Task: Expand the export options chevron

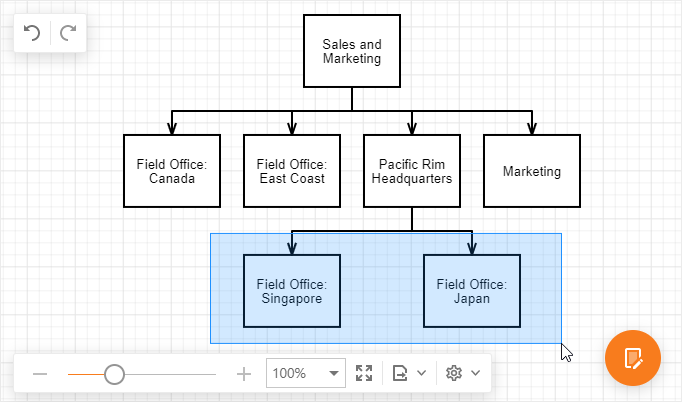Action: pyautogui.click(x=421, y=373)
